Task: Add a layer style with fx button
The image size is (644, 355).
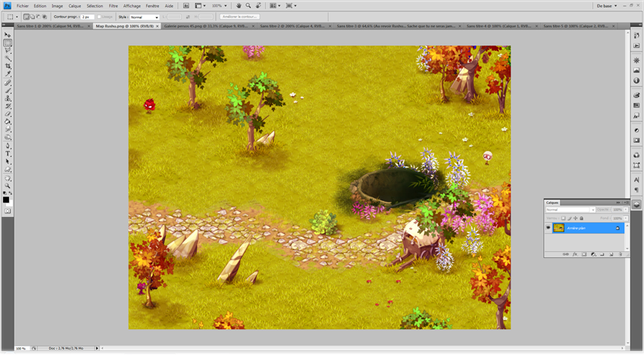Action: pyautogui.click(x=575, y=254)
